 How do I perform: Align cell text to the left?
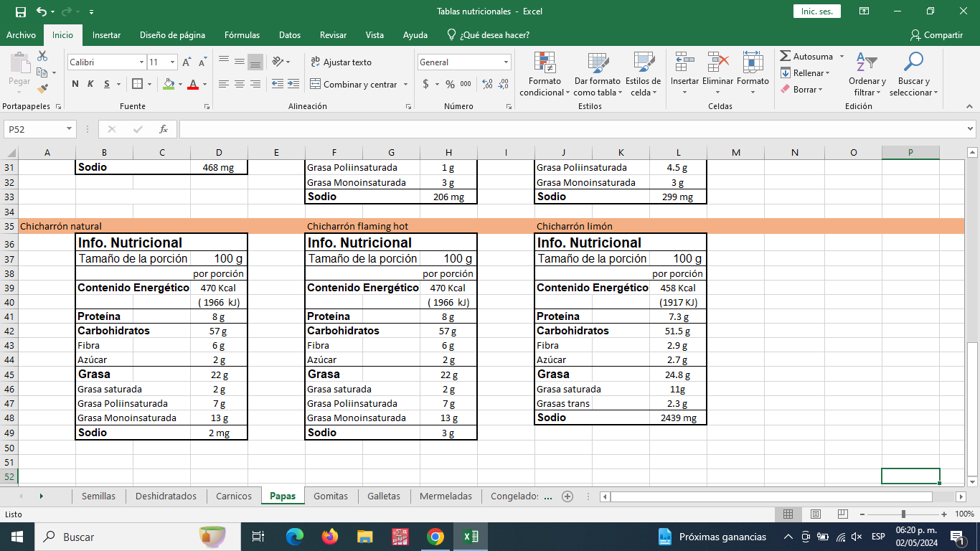click(x=223, y=84)
